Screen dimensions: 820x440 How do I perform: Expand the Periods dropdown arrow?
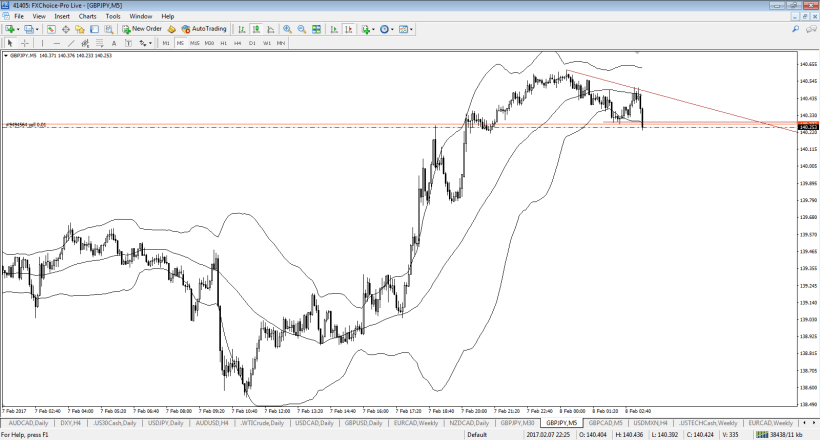coord(392,29)
